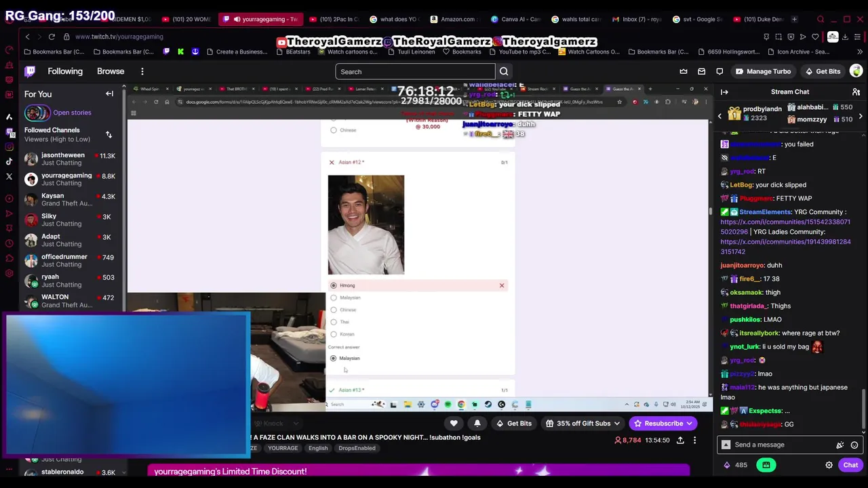This screenshot has width=868, height=488.
Task: Open the X sidebar icon
Action: tap(9, 176)
